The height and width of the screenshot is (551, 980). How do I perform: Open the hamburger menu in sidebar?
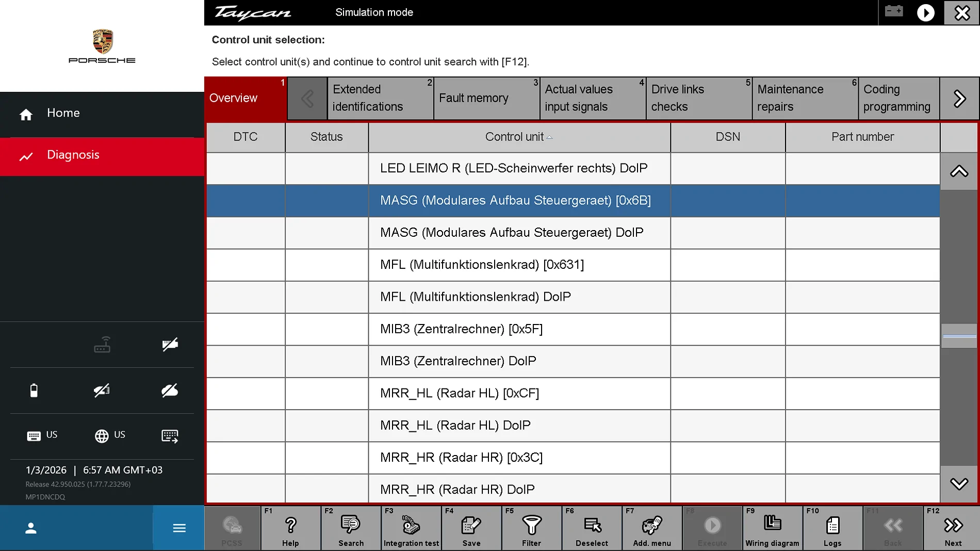click(179, 528)
